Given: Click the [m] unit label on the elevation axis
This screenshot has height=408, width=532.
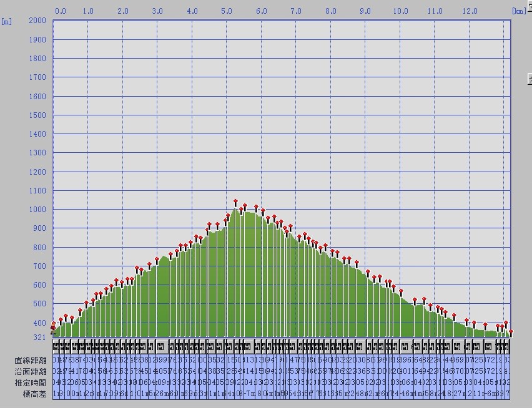Looking at the screenshot, I should (6, 21).
